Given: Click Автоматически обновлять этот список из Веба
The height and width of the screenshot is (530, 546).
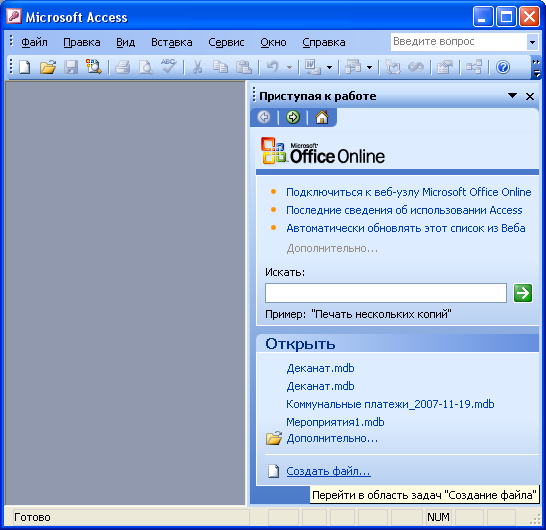Looking at the screenshot, I should coord(406,228).
